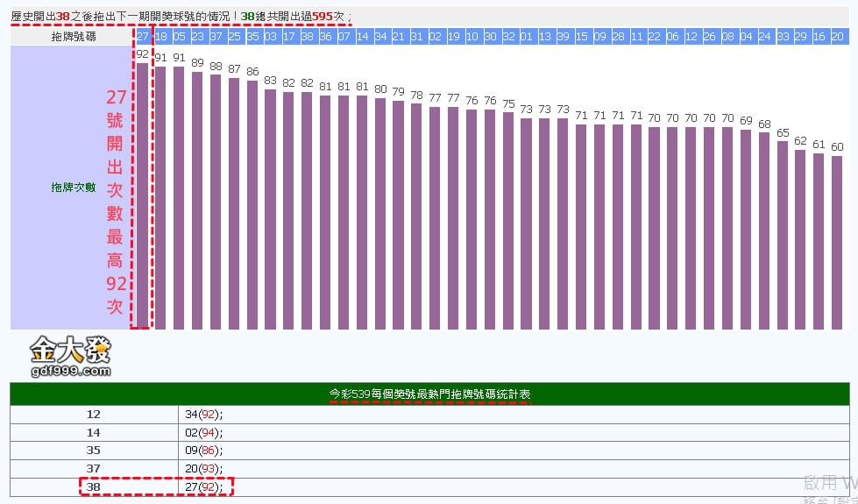Click the 拖牌號碼 header label
858x504 pixels.
point(73,36)
